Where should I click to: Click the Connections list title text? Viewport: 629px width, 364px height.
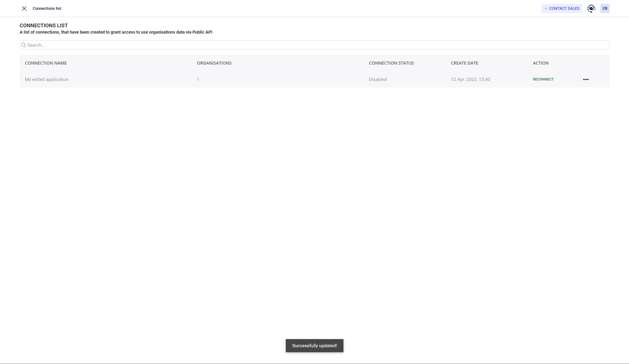[47, 9]
